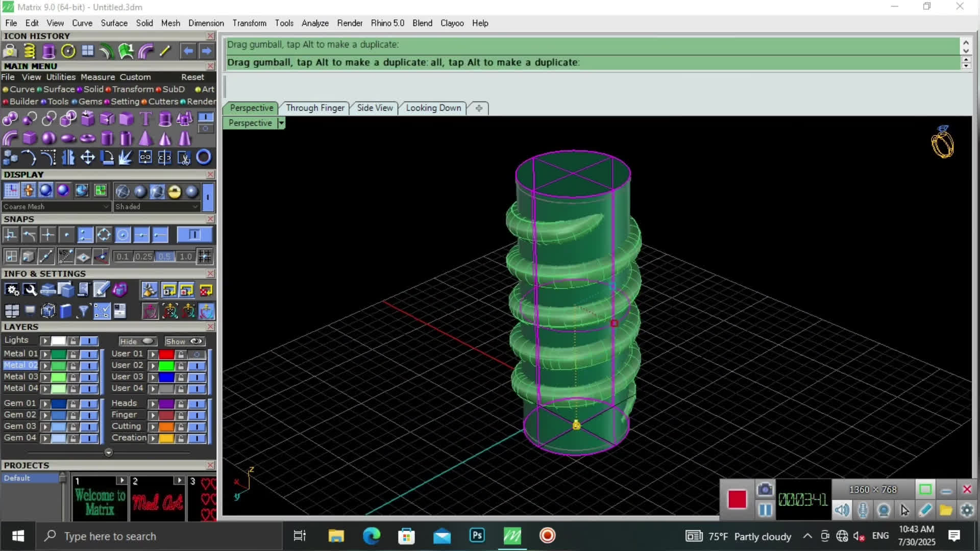This screenshot has width=980, height=551.
Task: Click the Creation yellow color swatch
Action: point(166,438)
